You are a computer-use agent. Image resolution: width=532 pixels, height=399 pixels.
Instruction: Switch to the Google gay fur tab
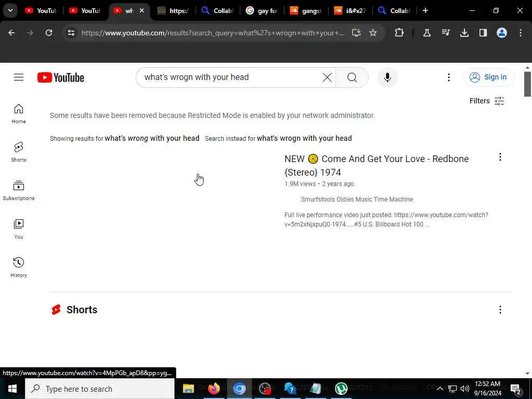pyautogui.click(x=262, y=11)
